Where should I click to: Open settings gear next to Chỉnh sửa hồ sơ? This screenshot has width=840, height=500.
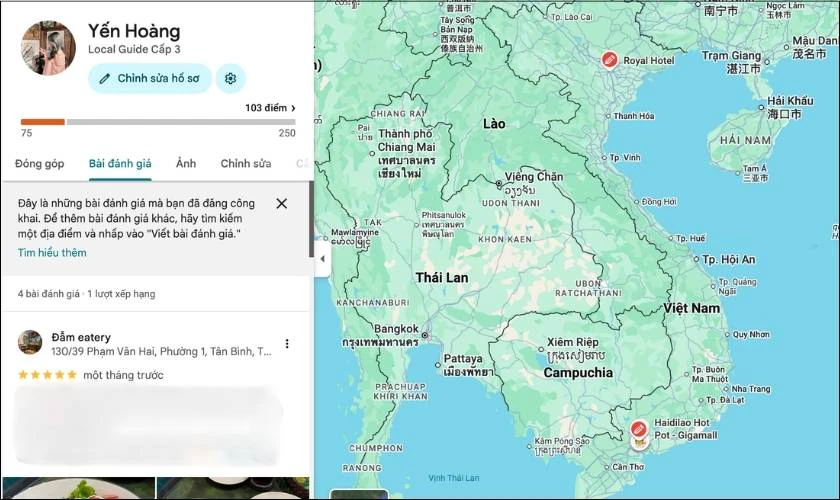pyautogui.click(x=230, y=78)
